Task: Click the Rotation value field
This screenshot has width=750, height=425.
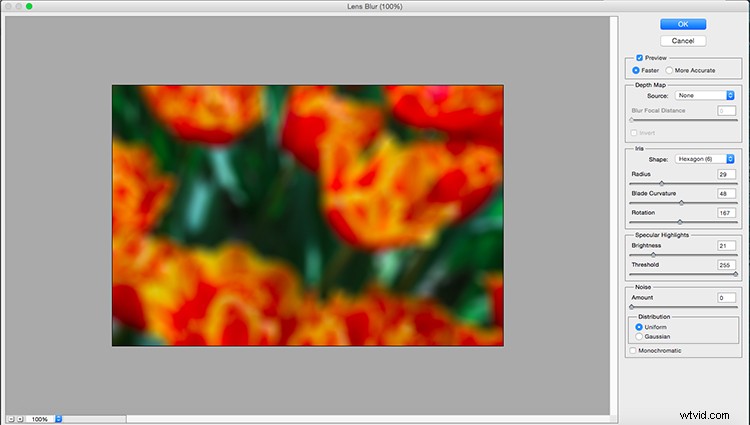Action: 726,213
